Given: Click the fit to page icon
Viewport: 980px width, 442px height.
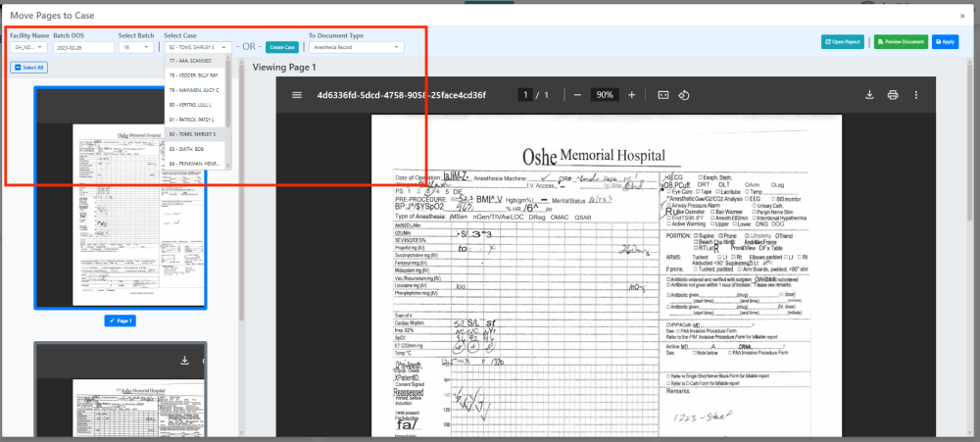Looking at the screenshot, I should tap(663, 95).
